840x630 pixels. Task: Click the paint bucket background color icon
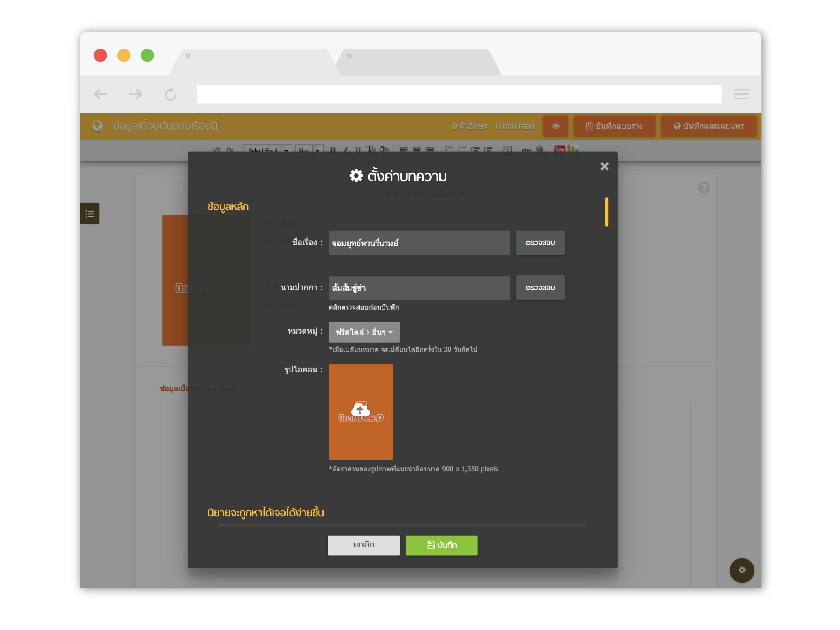pos(384,149)
